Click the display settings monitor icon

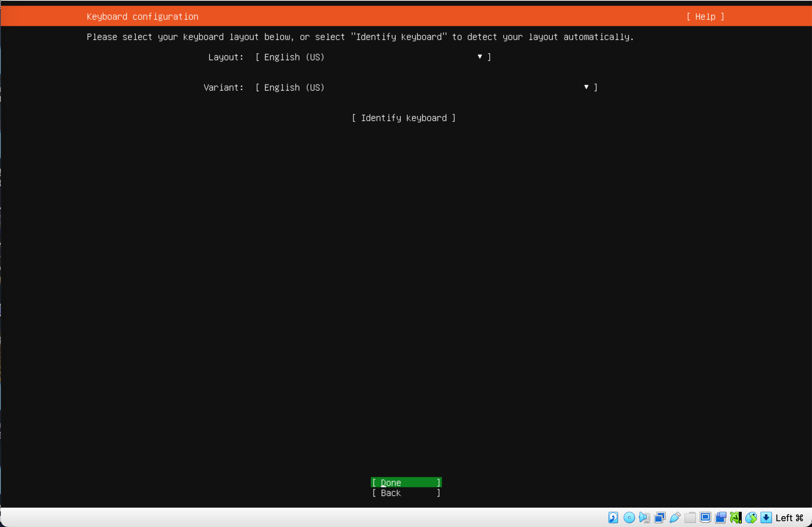705,518
